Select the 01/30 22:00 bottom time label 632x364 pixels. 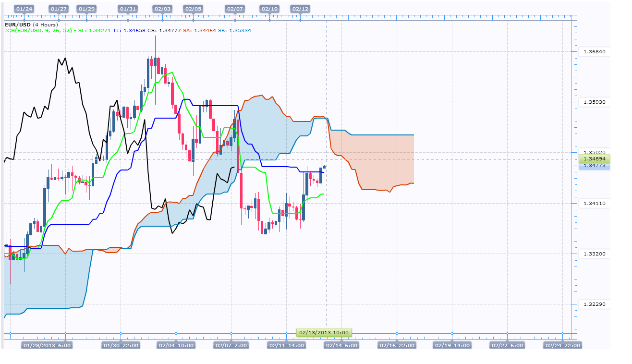[121, 345]
